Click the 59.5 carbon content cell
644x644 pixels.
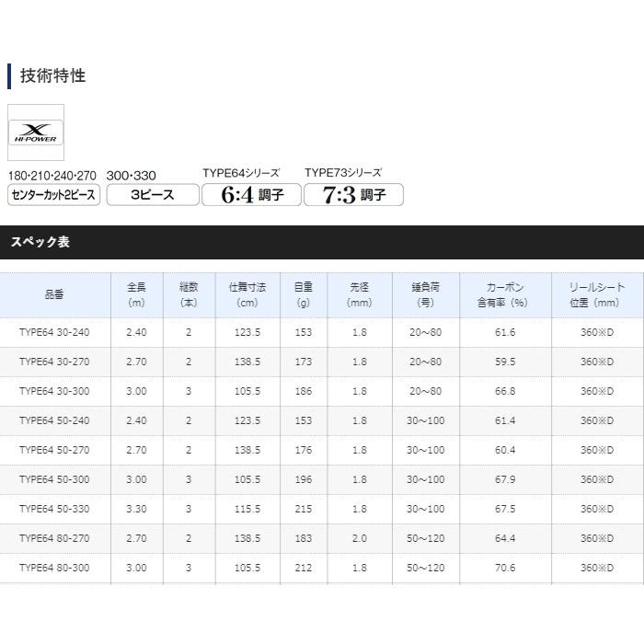[505, 362]
